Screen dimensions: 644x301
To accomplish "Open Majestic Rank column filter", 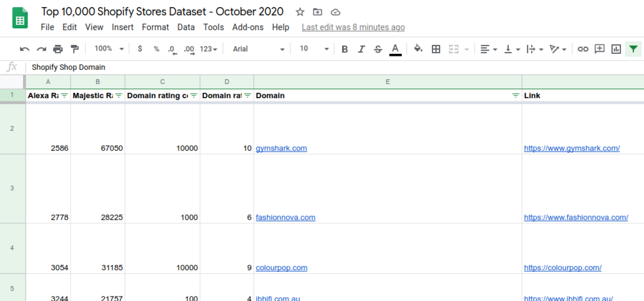I will [119, 96].
